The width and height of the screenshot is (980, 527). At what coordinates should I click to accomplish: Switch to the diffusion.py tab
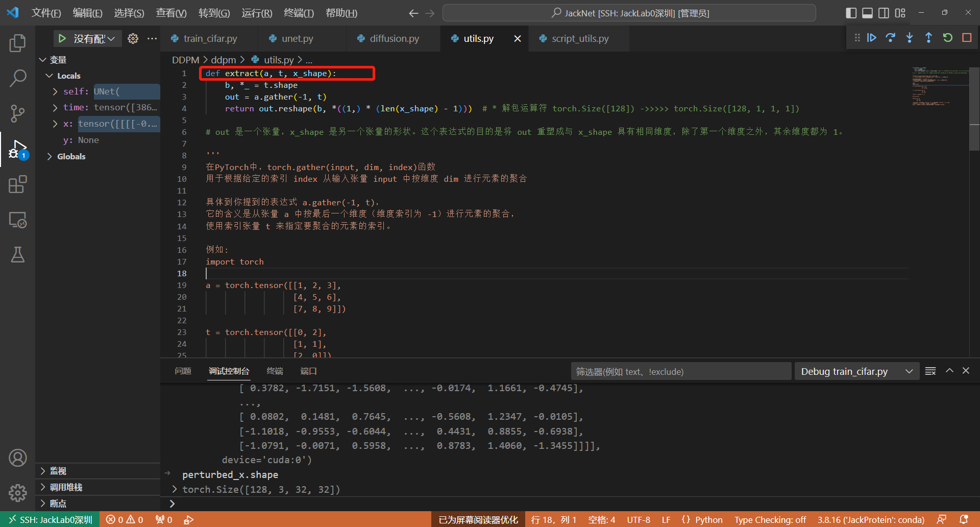point(394,39)
